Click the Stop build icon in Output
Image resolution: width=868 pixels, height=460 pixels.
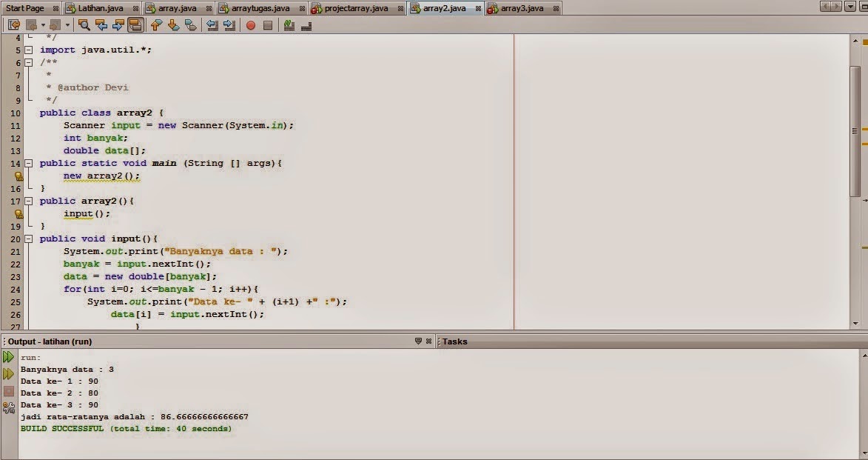point(8,391)
